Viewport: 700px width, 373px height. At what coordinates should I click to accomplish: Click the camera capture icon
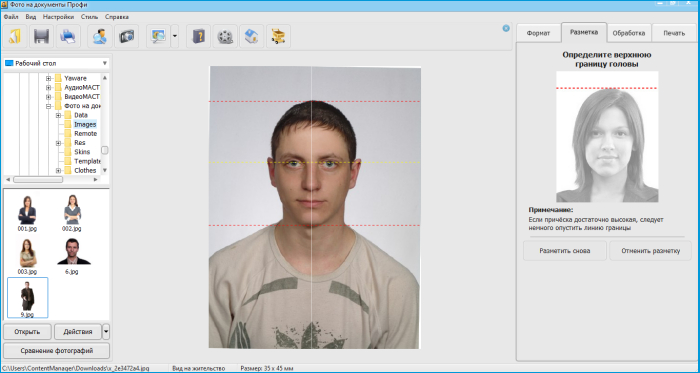click(127, 37)
